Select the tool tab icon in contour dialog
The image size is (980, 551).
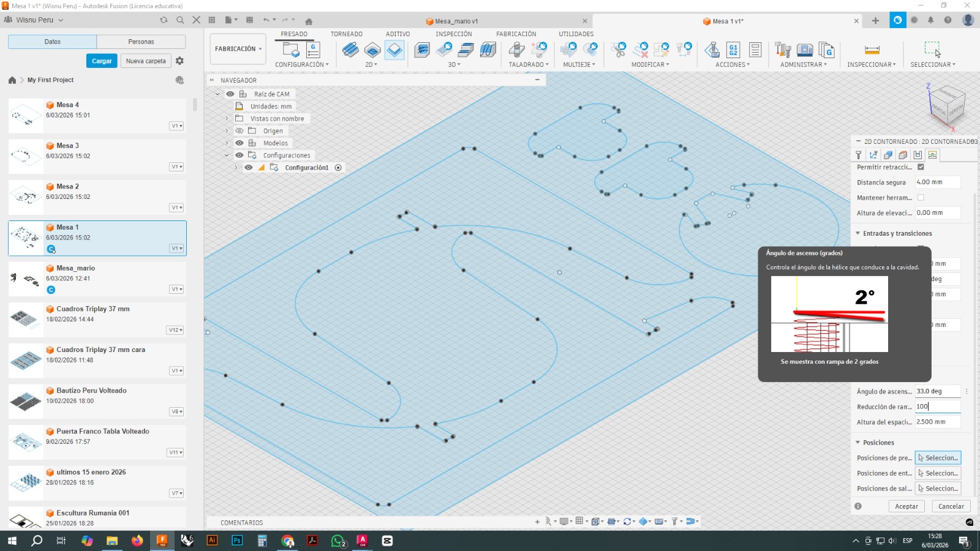[859, 155]
